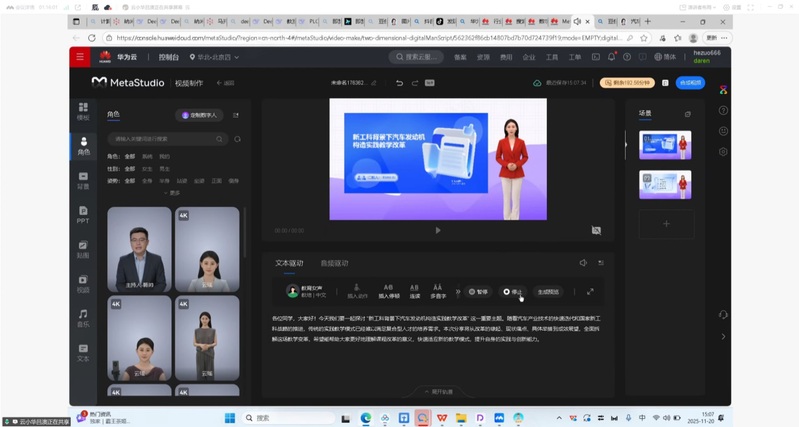
Task: Open the 背景 background panel in sidebar
Action: tap(83, 179)
